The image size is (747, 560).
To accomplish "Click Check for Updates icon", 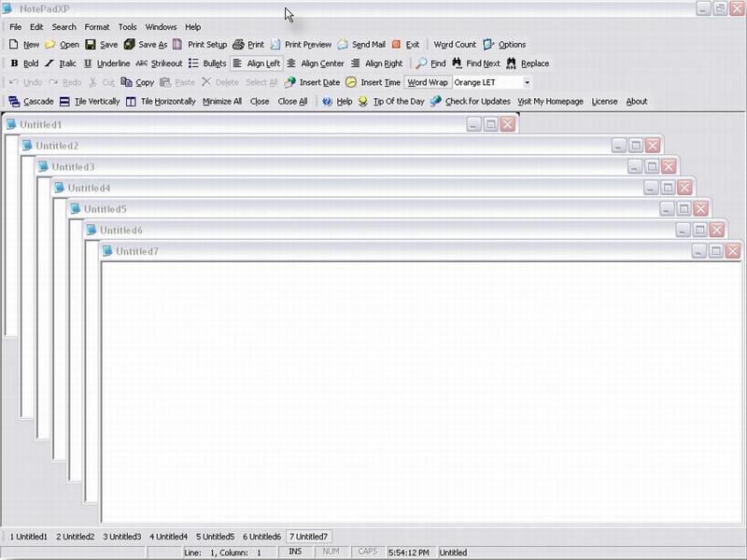I will pyautogui.click(x=435, y=102).
